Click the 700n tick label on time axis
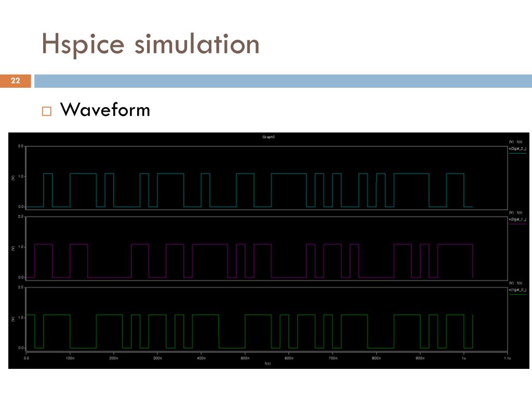Viewport: 532px width, 399px height. (x=332, y=358)
